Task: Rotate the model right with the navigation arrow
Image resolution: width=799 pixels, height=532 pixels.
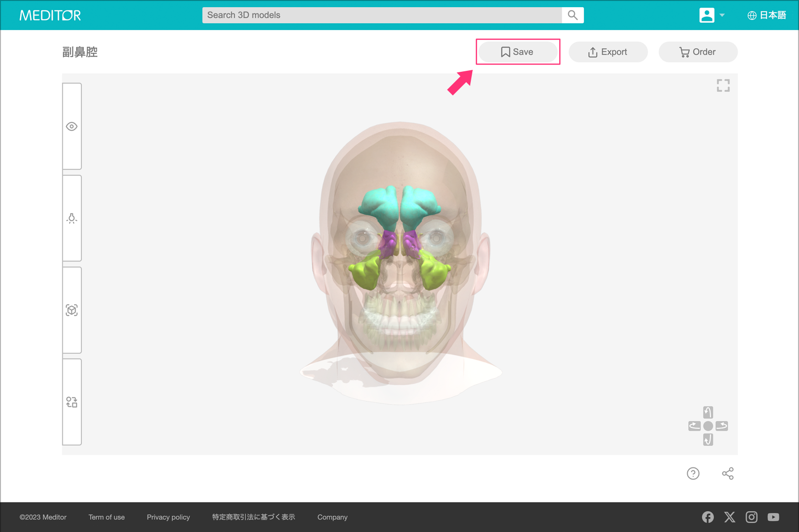Action: [x=722, y=426]
